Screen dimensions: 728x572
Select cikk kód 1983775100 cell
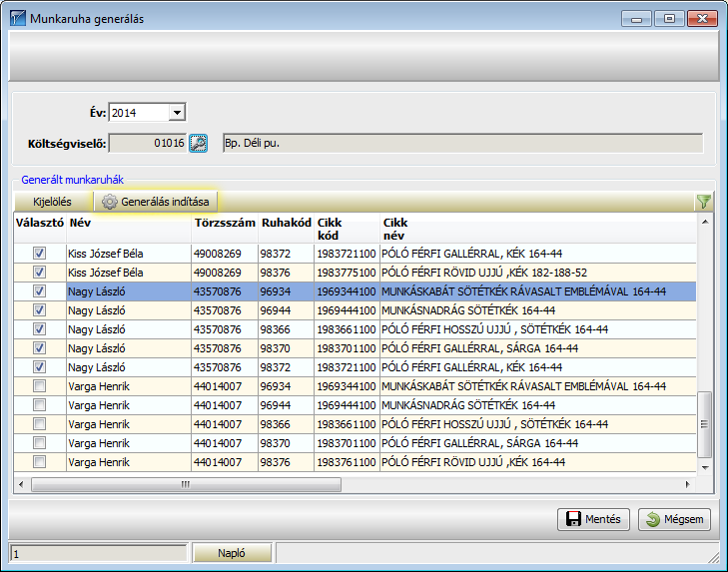click(347, 273)
